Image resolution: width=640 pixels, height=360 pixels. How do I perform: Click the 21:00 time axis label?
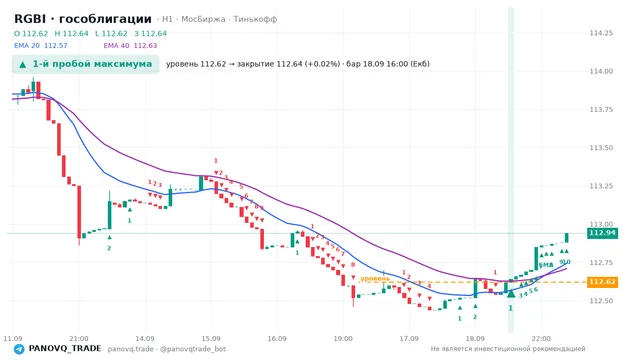pos(79,339)
